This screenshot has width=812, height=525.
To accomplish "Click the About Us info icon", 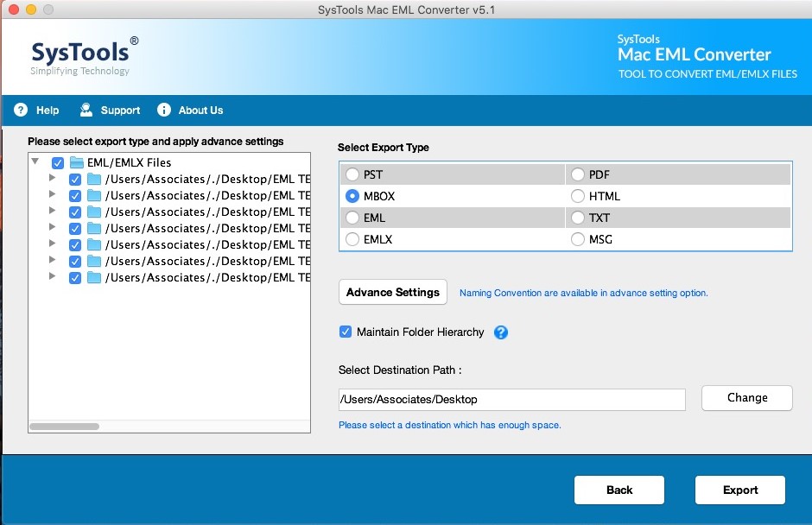I will 164,110.
